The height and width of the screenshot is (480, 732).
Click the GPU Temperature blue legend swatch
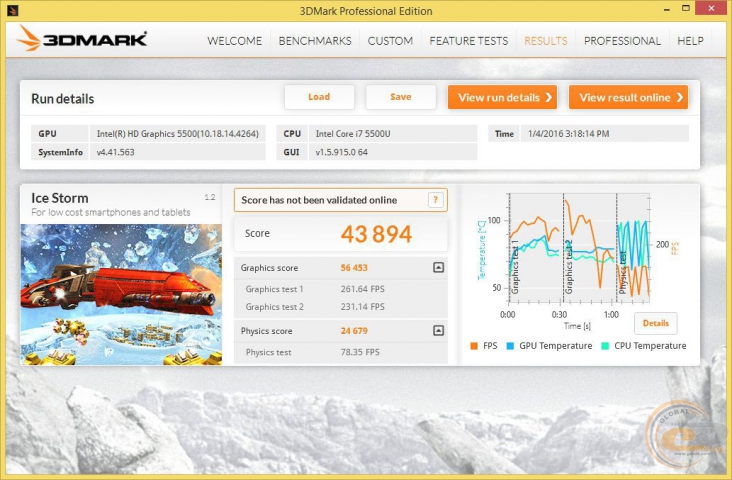[510, 346]
